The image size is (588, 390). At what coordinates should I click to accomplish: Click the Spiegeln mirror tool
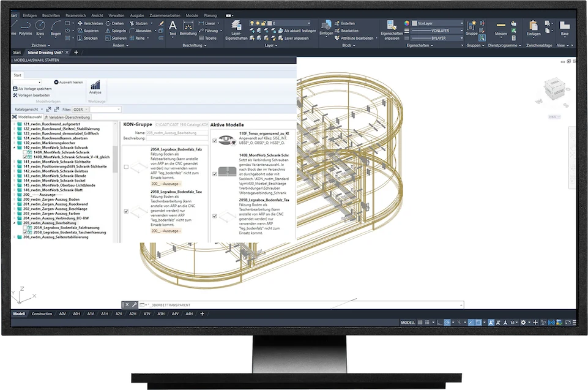pos(116,31)
